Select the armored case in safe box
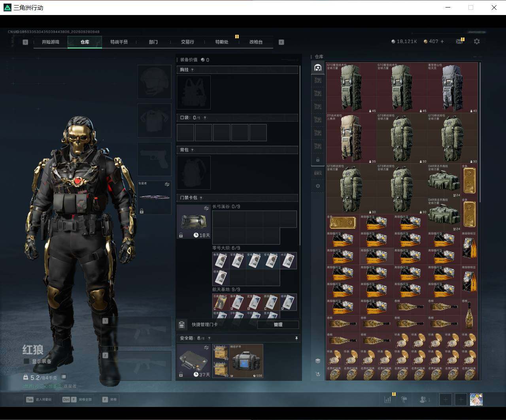 click(x=246, y=361)
